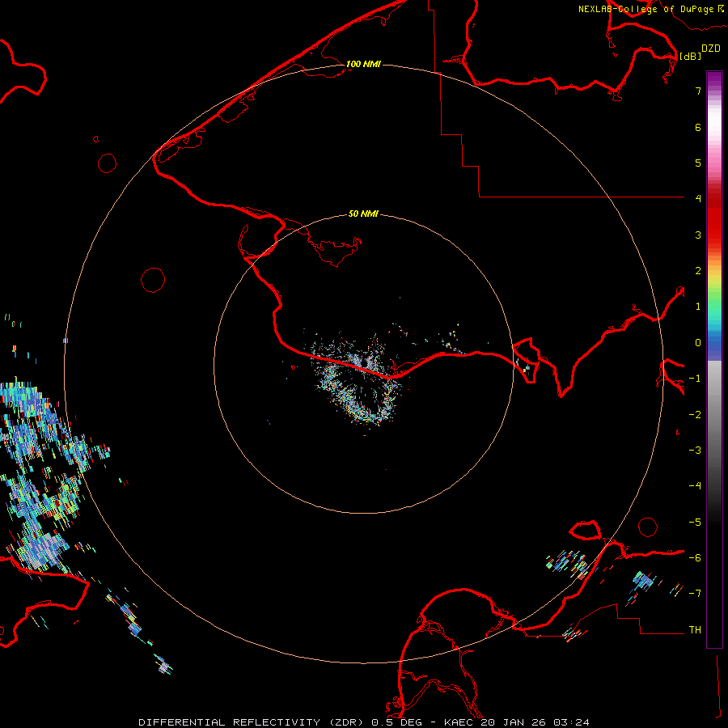Screen dimensions: 728x728
Task: Click the 1 tick label on the color scale
Action: click(x=698, y=307)
